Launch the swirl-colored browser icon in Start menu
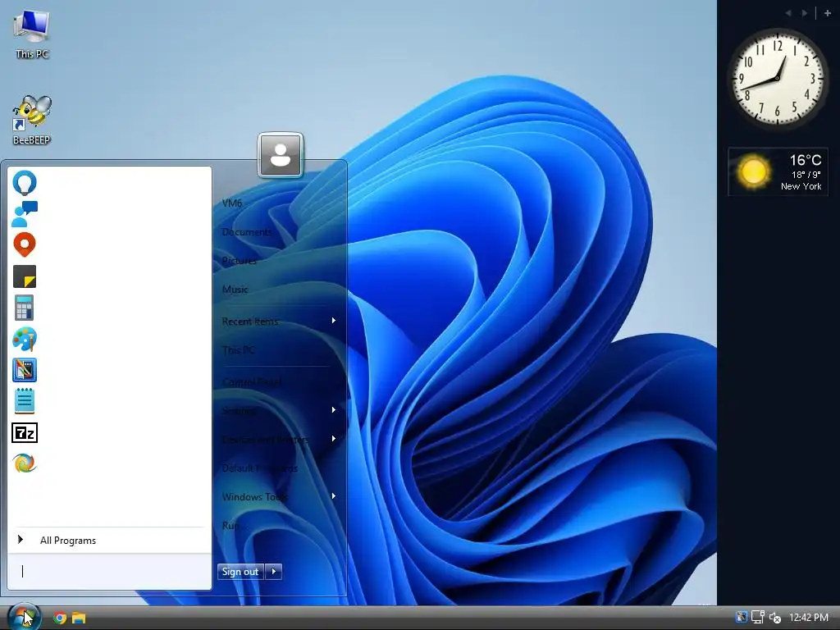This screenshot has width=840, height=630. pos(25,463)
